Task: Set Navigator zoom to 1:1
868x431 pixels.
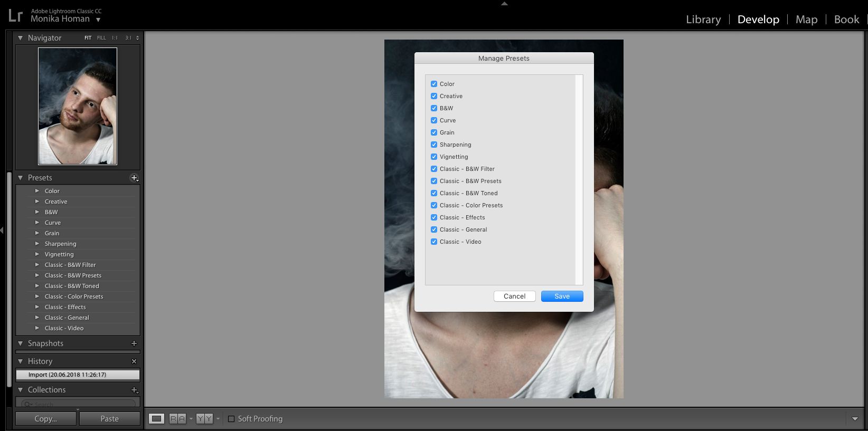Action: [115, 38]
